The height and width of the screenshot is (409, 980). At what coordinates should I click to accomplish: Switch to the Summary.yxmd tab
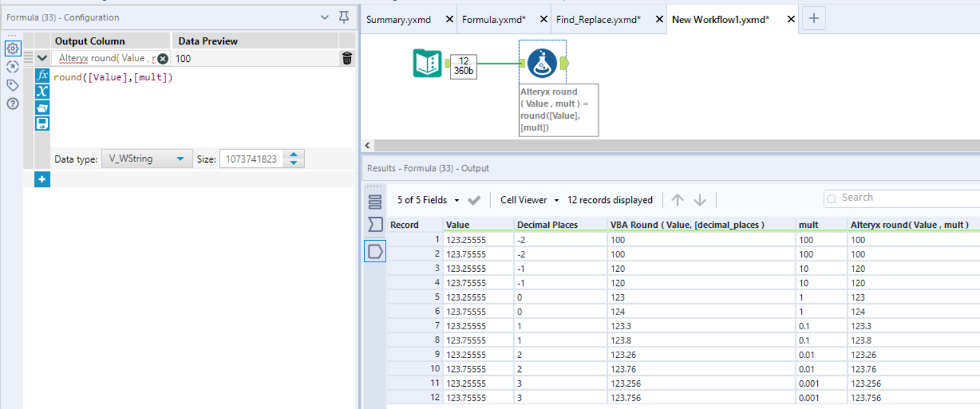tap(399, 20)
